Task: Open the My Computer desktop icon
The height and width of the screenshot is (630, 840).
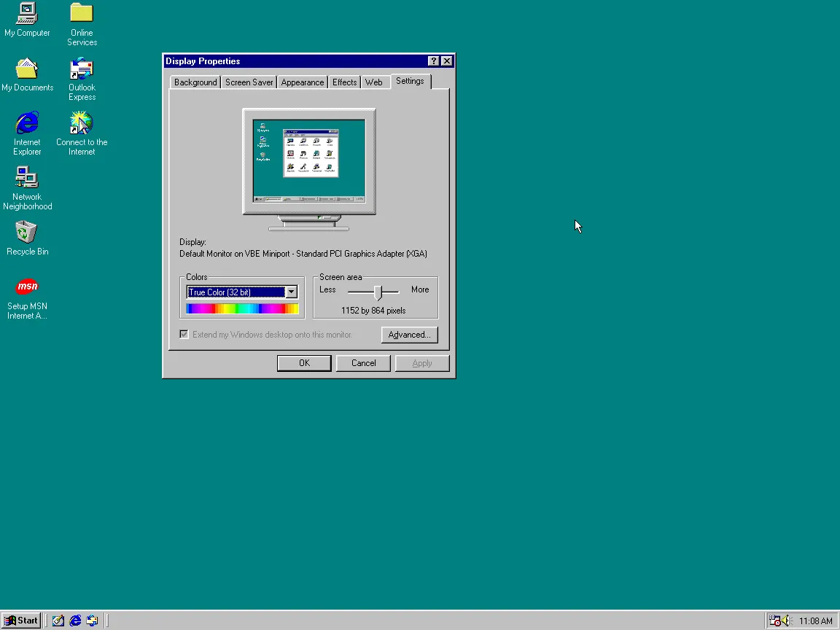Action: [27, 14]
